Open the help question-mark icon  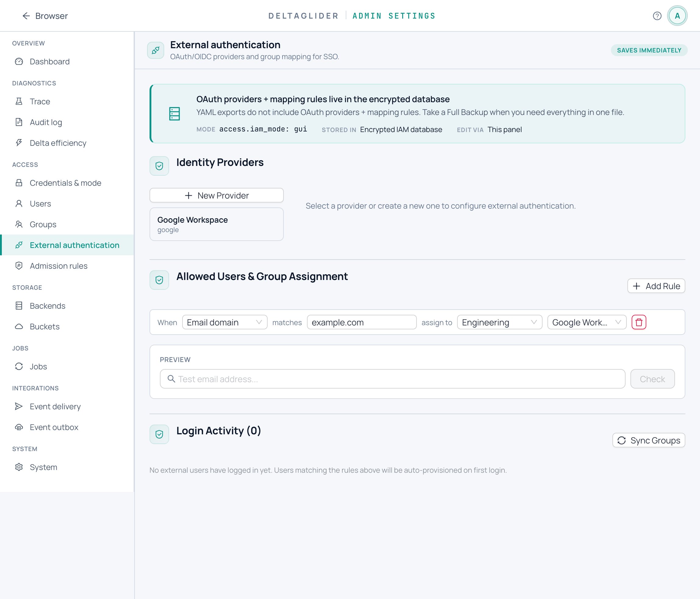coord(657,16)
